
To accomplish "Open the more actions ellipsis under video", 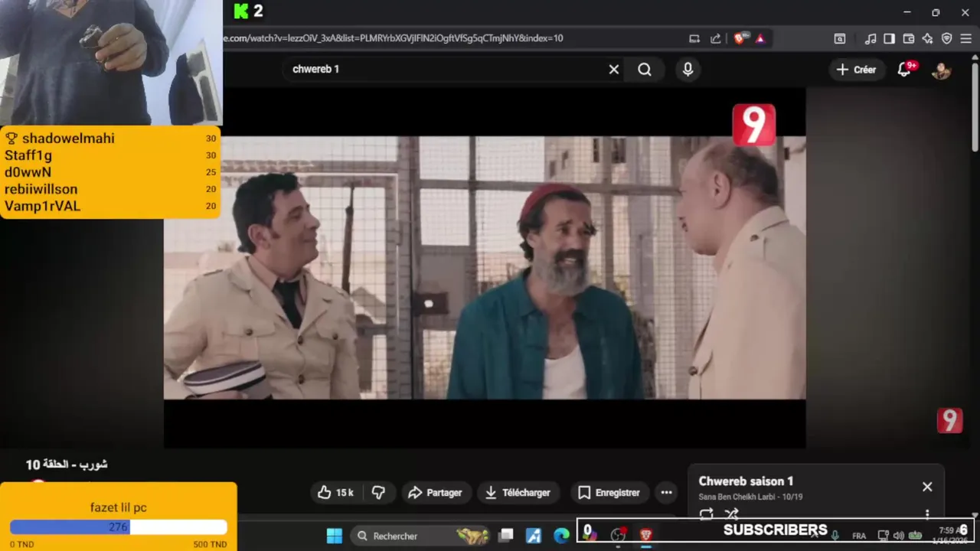I will [666, 493].
